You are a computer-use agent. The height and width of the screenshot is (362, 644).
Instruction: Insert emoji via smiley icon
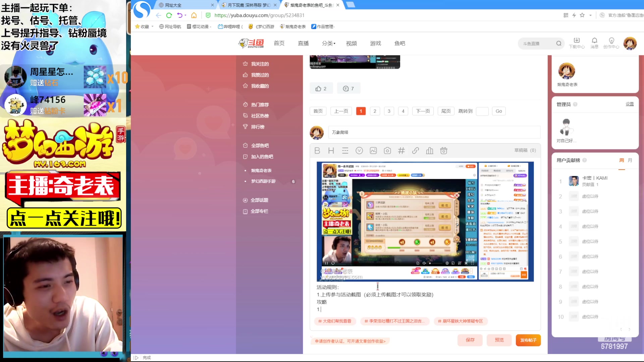coord(359,151)
